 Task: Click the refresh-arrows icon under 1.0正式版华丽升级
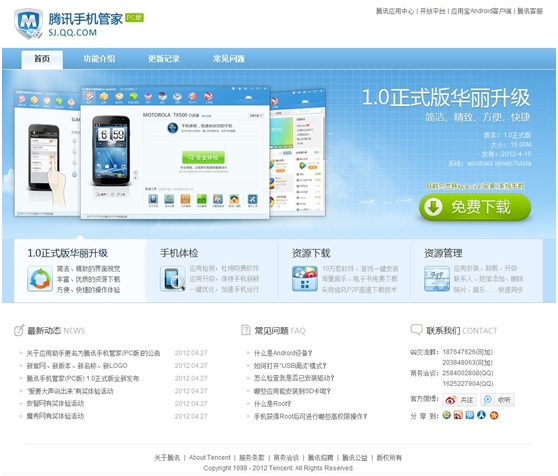tap(40, 279)
